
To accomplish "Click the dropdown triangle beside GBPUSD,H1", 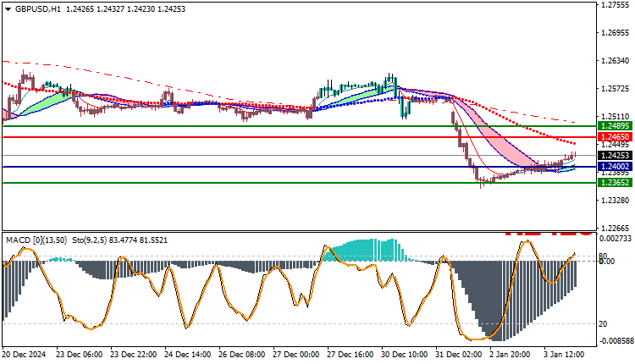I will [8, 9].
